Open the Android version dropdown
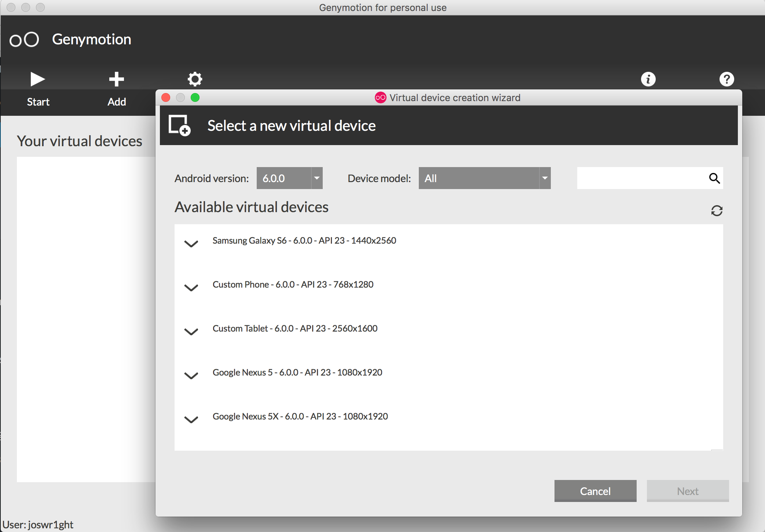Viewport: 765px width, 532px height. (289, 178)
